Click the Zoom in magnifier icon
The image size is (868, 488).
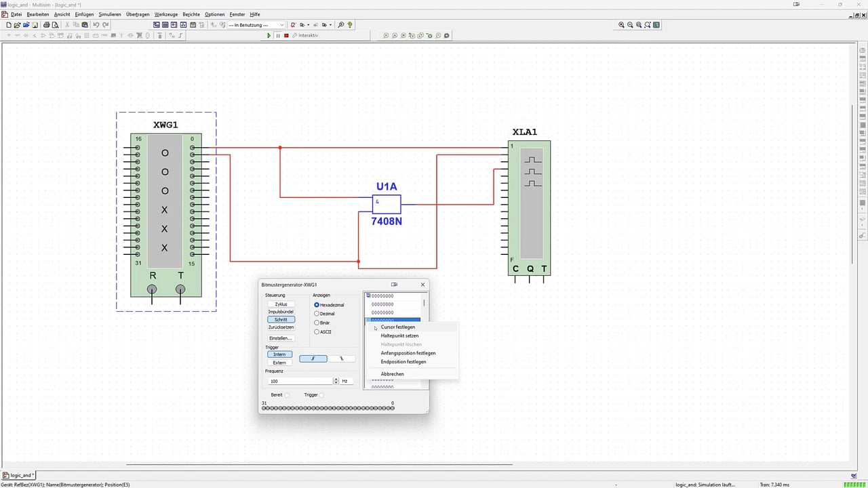click(x=621, y=25)
